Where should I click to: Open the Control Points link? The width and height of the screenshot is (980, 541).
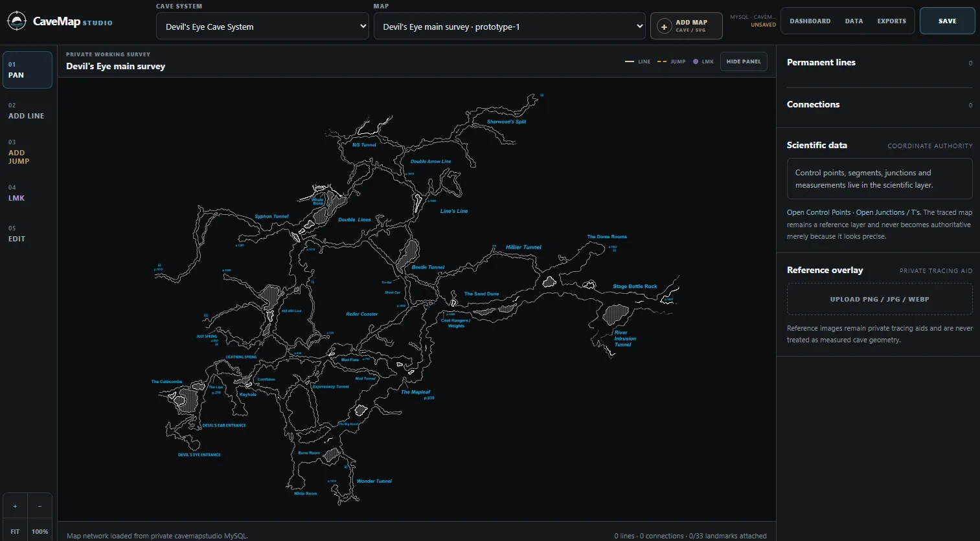[819, 212]
